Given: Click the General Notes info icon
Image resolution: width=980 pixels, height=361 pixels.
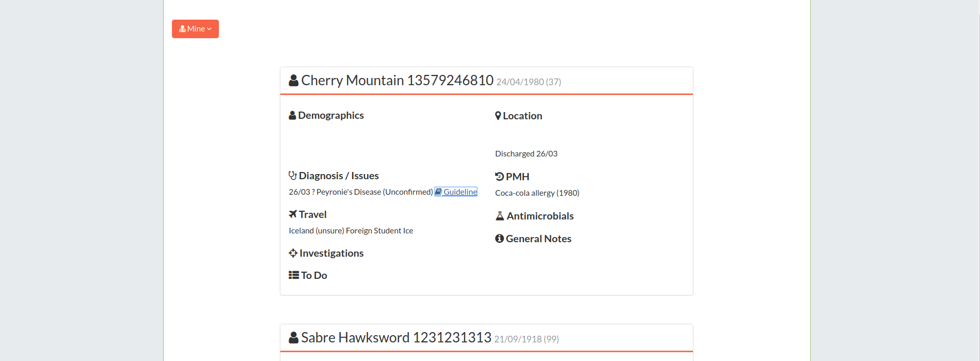Looking at the screenshot, I should click(x=499, y=239).
